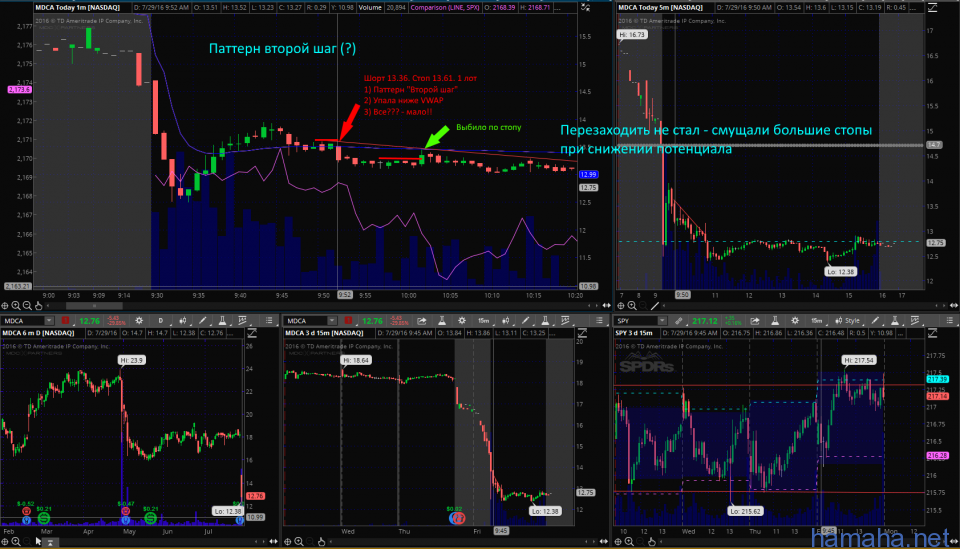The width and height of the screenshot is (960, 549).
Task: Select the drawing pencil in MDCA 15m chart
Action: coord(525,321)
